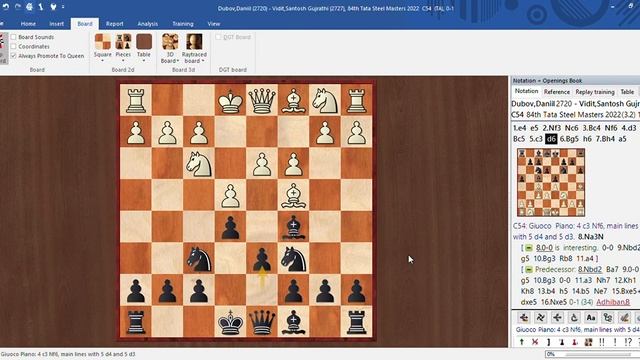
Task: Insert the '!!' brilliant move annotation
Action: (602, 342)
